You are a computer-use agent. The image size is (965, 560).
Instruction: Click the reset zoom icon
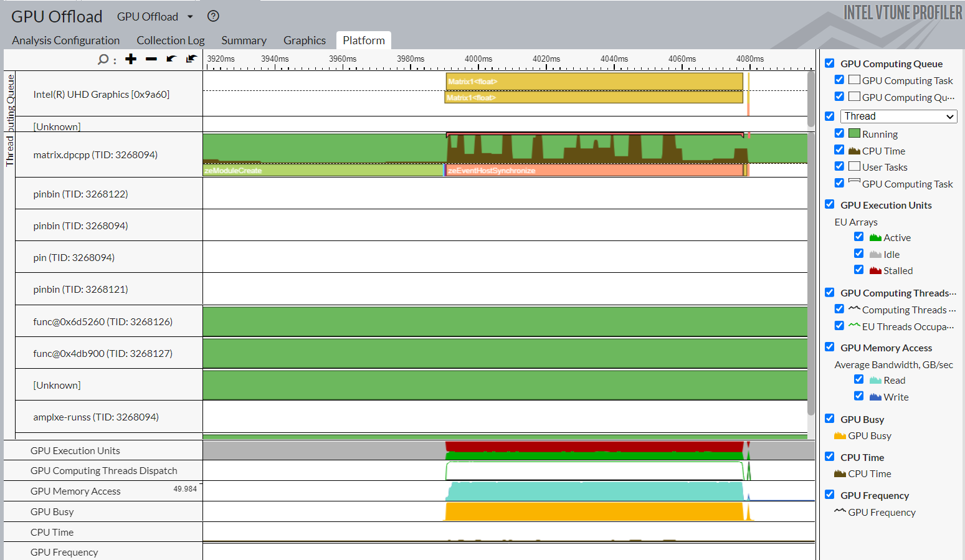click(x=191, y=59)
